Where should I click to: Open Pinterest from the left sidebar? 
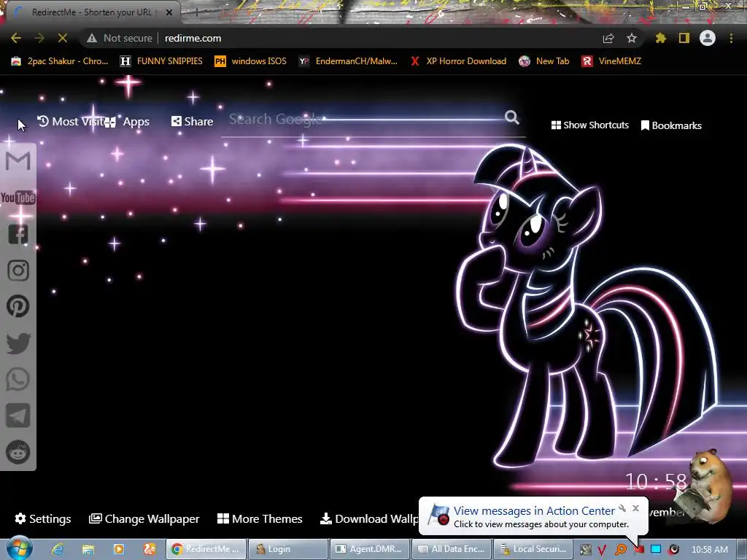tap(18, 306)
